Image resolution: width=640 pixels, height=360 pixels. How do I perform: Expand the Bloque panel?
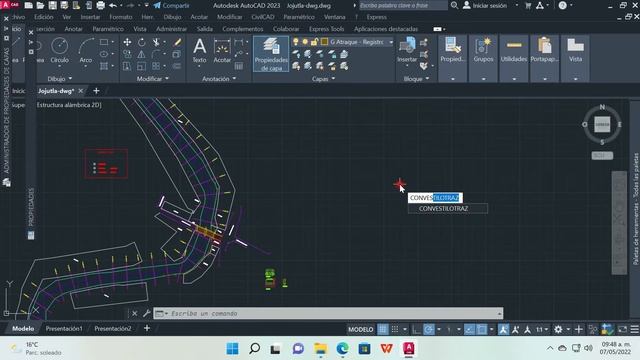[416, 78]
